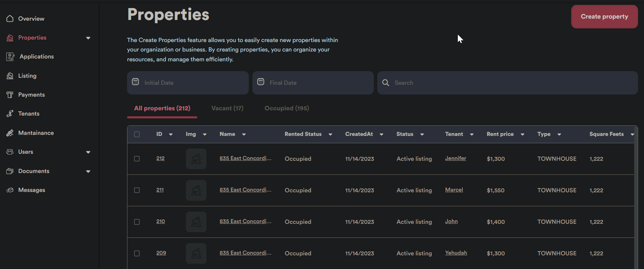Click the magnifier icon in Search bar
Screen dimensions: 644x269
(x=386, y=83)
